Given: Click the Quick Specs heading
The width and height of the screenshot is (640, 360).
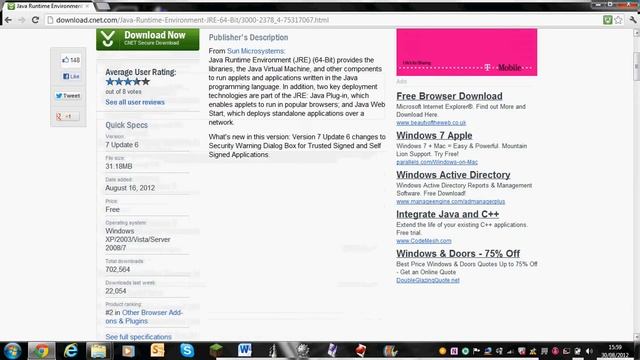Looking at the screenshot, I should coord(127,125).
